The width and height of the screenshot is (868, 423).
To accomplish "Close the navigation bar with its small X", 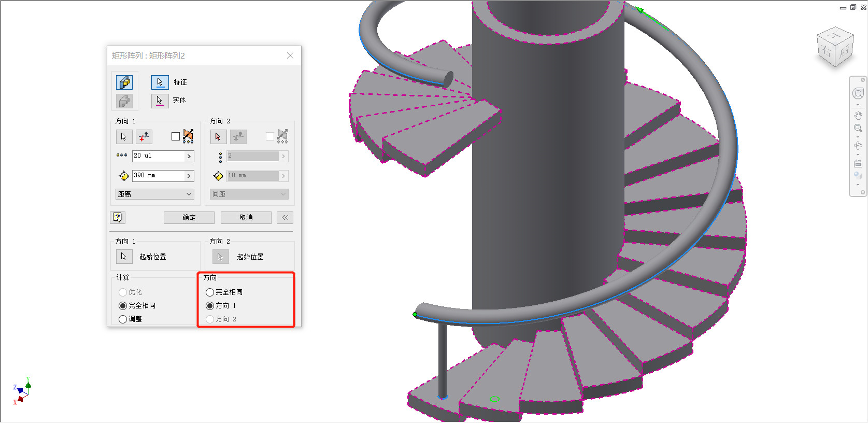I will 863,80.
